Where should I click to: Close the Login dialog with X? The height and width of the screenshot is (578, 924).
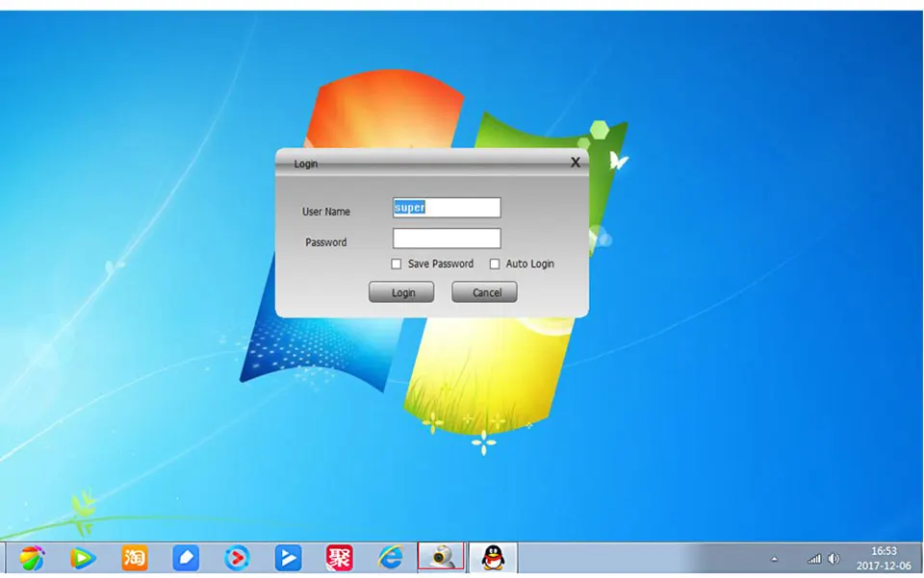(576, 162)
